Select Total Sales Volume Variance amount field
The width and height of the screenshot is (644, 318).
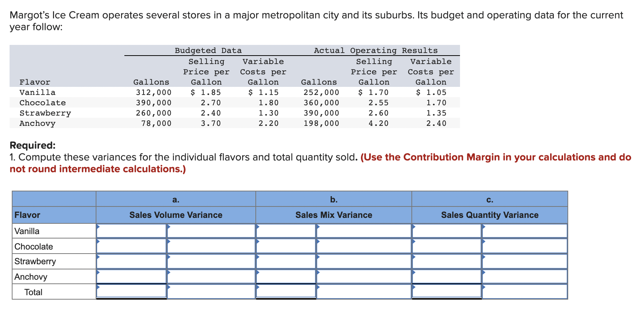tap(131, 291)
